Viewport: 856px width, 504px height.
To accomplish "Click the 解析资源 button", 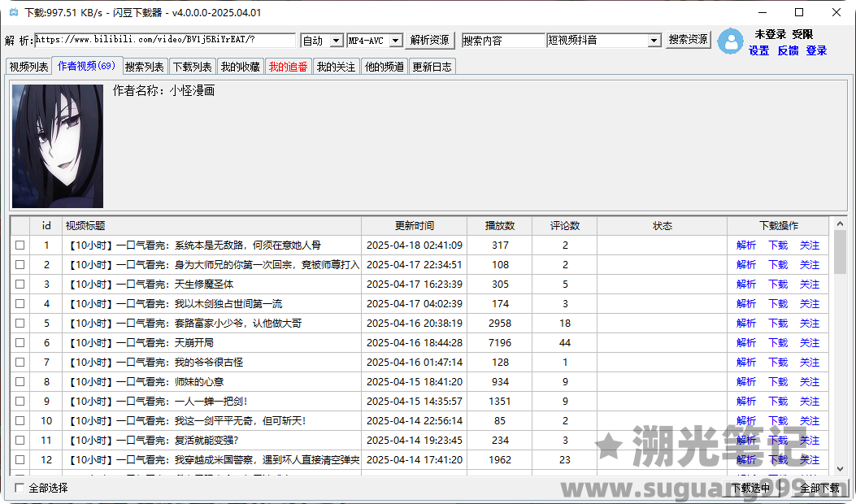I will coord(430,40).
